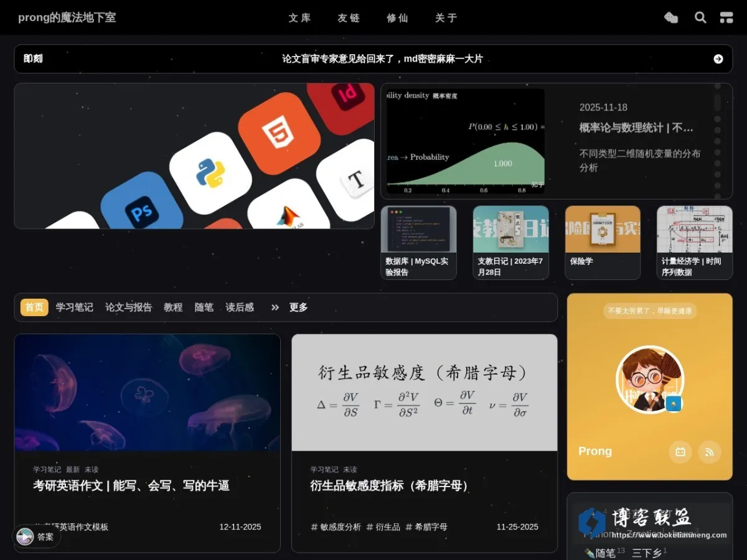747x560 pixels.
Task: Click the search magnifier icon
Action: point(700,17)
